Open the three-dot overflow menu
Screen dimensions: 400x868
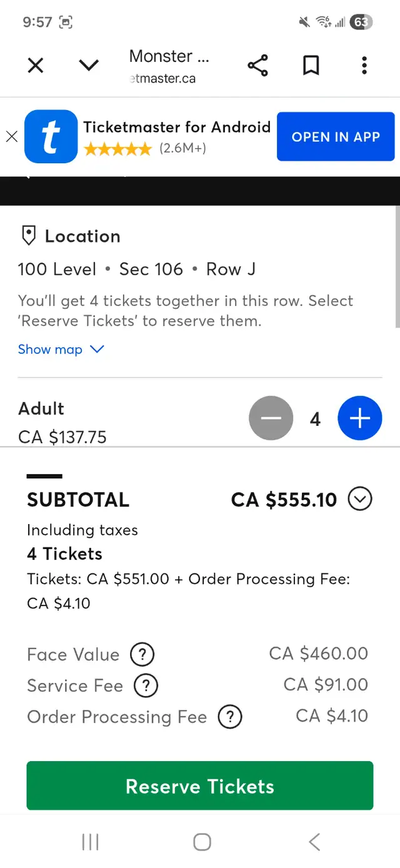coord(364,65)
